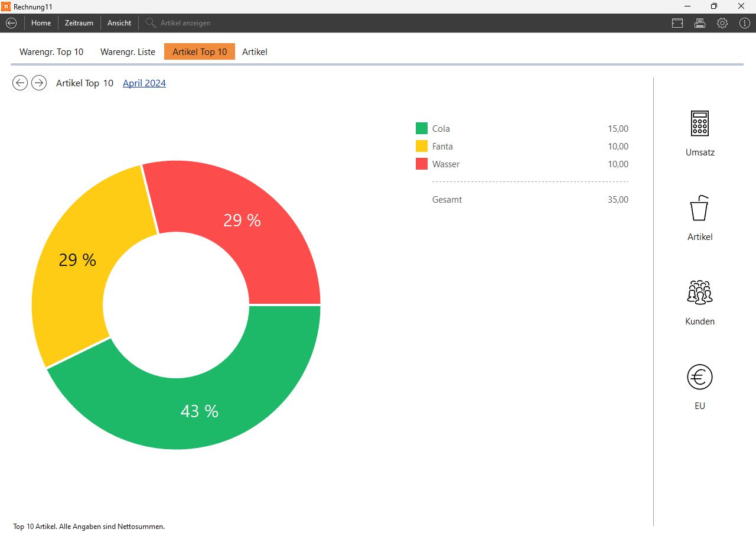The image size is (756, 539).
Task: Open the Kunden people icon
Action: (x=700, y=293)
